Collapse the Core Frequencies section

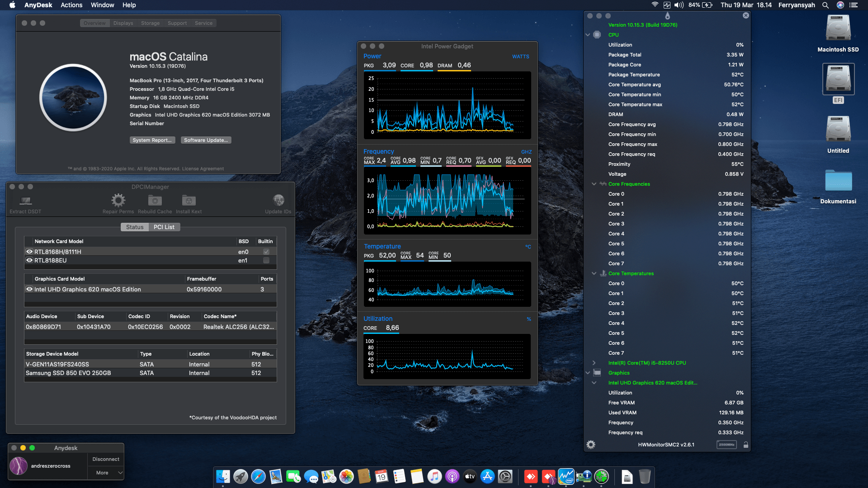594,184
